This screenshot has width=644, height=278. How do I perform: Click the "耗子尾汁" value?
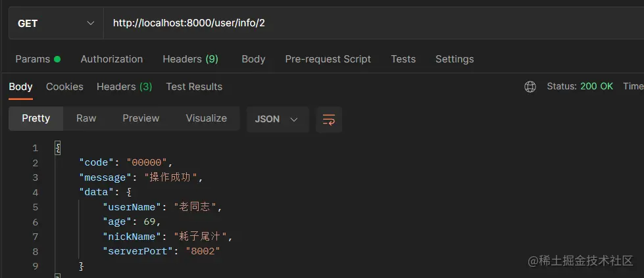[201, 237]
